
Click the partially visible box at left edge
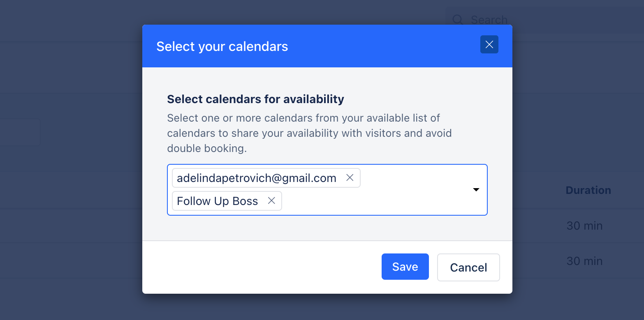20,132
